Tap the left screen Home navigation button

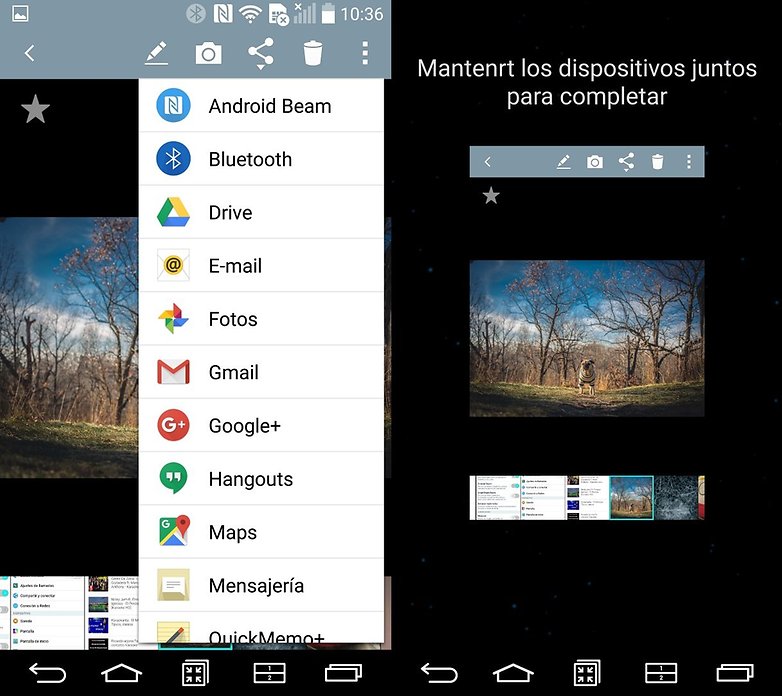click(121, 673)
